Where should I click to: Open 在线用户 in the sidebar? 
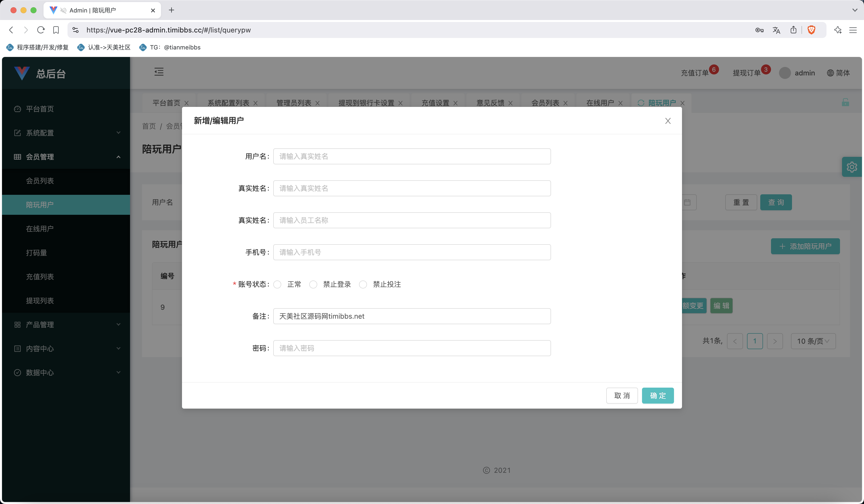[66, 229]
